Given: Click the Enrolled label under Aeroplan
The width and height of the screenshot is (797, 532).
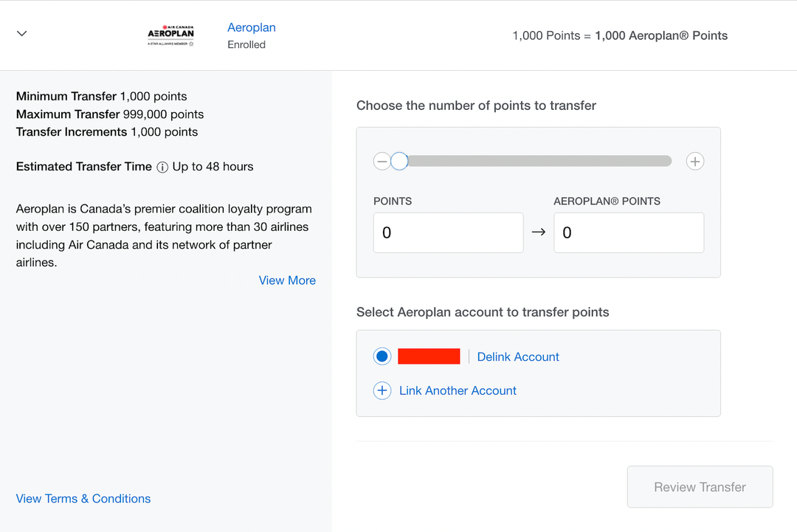Looking at the screenshot, I should pos(246,44).
